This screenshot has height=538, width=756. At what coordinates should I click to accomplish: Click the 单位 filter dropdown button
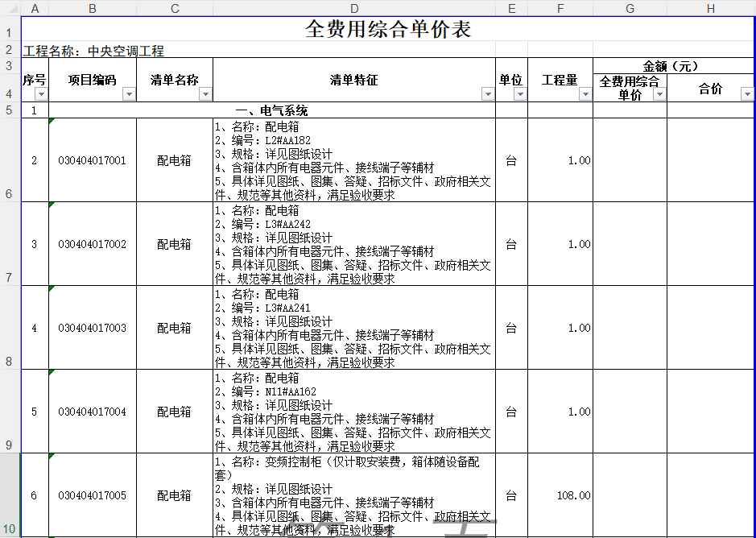tap(520, 94)
